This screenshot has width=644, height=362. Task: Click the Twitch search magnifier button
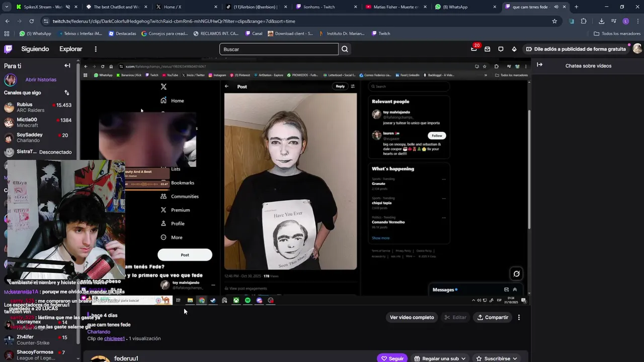[x=345, y=49]
